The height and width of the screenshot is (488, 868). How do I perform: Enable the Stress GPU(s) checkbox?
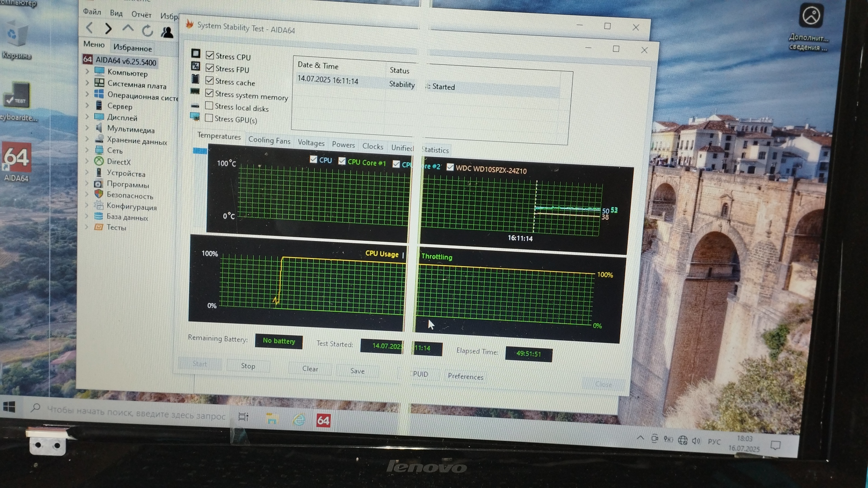pos(209,118)
